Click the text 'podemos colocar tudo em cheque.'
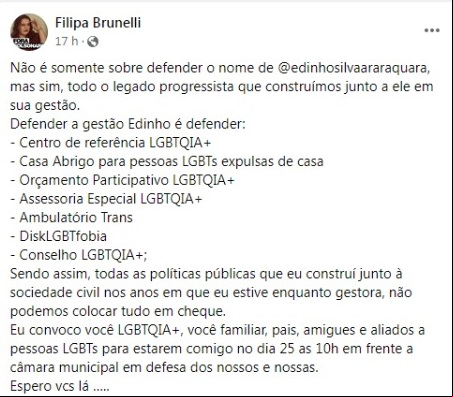The width and height of the screenshot is (453, 397). pyautogui.click(x=118, y=311)
